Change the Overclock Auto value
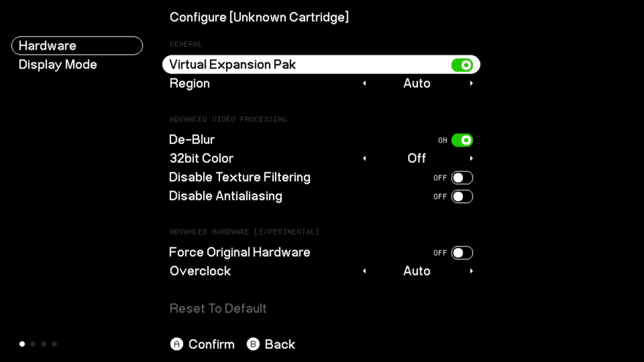644x362 pixels. pos(416,271)
